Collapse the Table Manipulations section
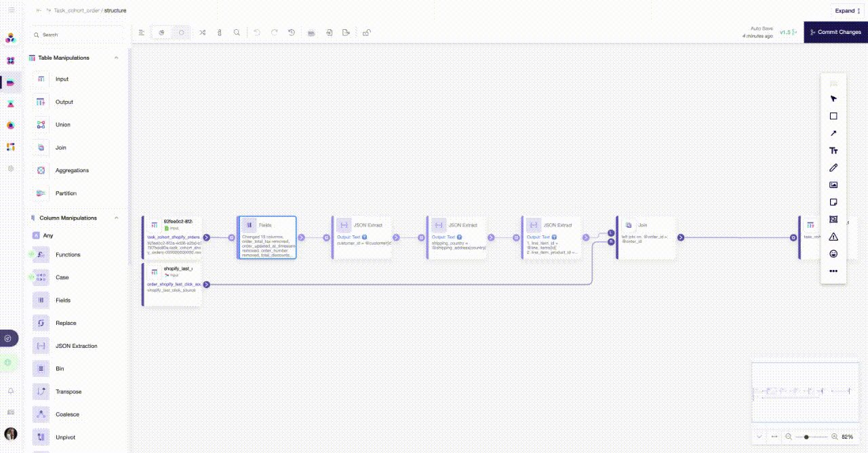This screenshot has width=868, height=453. tap(117, 58)
